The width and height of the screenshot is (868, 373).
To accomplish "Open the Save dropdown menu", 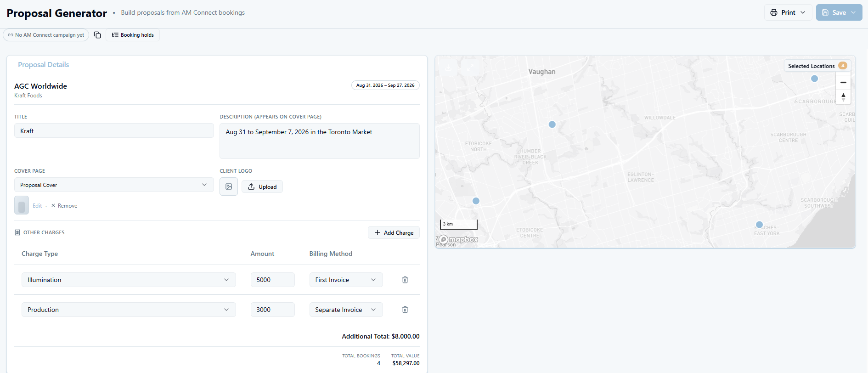I will coord(839,12).
